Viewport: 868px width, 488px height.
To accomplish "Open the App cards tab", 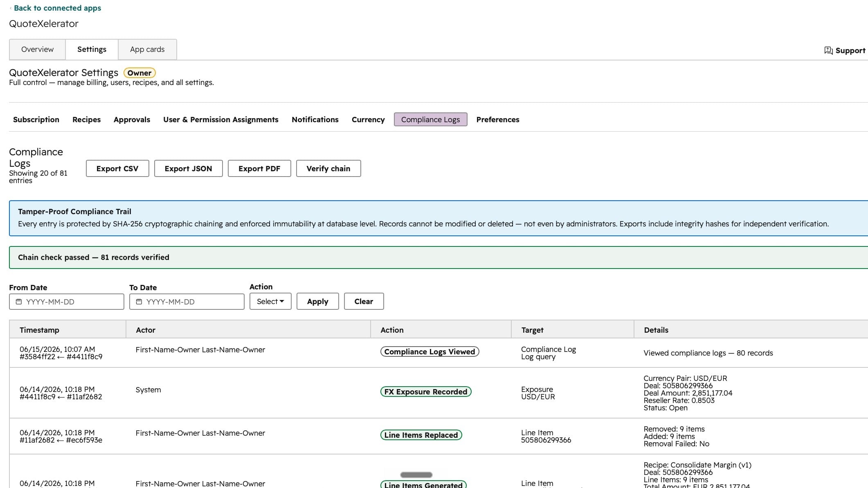I will [x=147, y=49].
